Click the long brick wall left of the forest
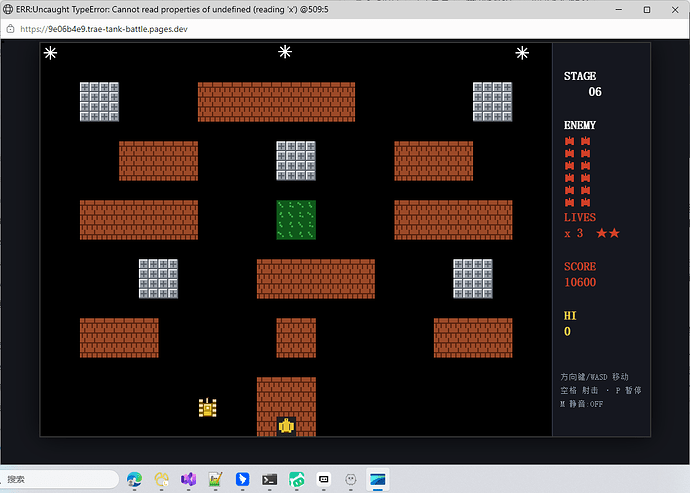Viewport: 690px width, 493px height. [x=139, y=220]
